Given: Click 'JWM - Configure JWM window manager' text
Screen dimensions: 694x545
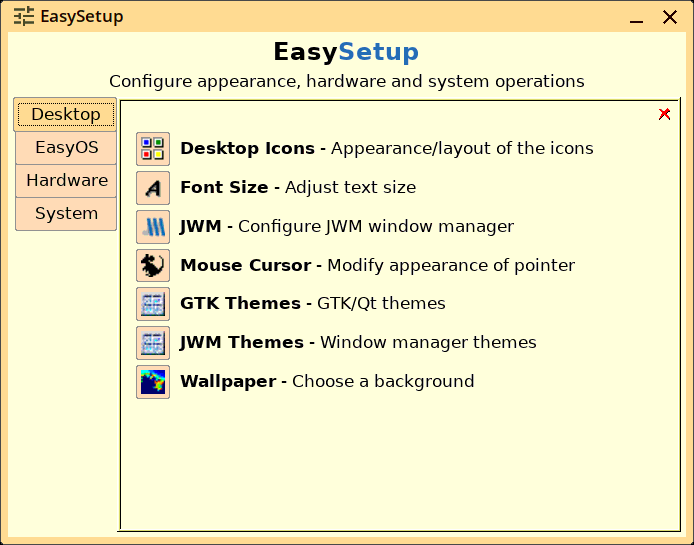Looking at the screenshot, I should [x=347, y=227].
